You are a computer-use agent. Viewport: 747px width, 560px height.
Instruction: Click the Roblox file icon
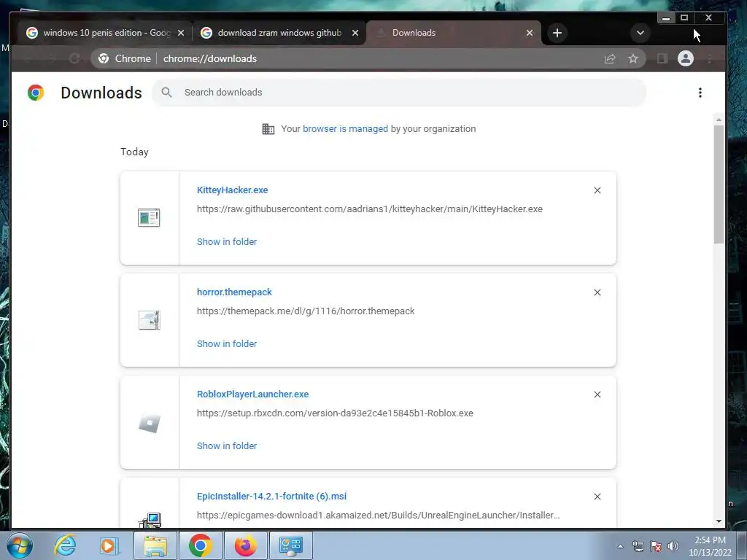[149, 422]
